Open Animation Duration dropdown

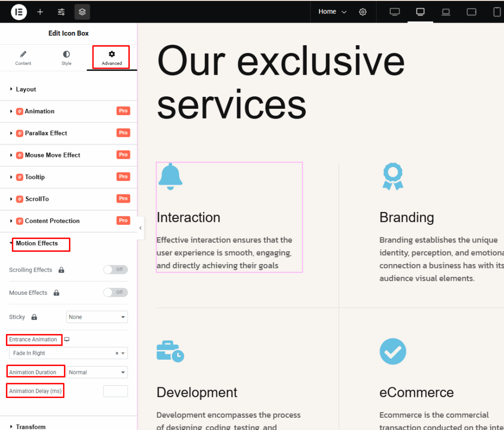coord(97,372)
